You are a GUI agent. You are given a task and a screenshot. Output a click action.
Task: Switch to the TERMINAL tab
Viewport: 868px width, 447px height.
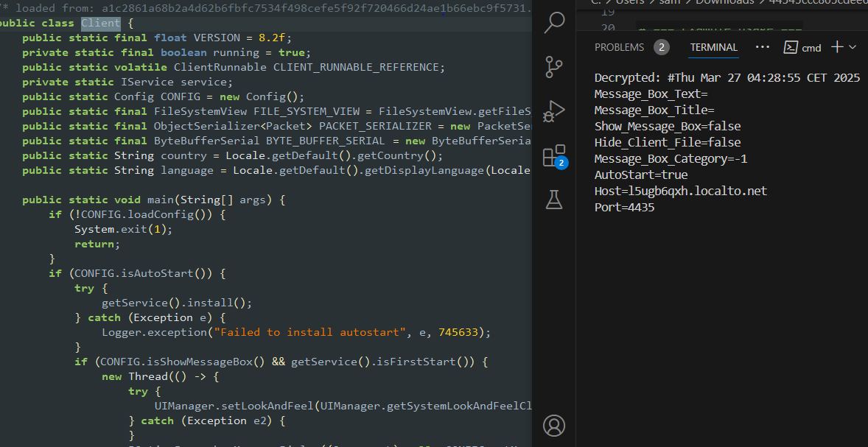tap(713, 48)
